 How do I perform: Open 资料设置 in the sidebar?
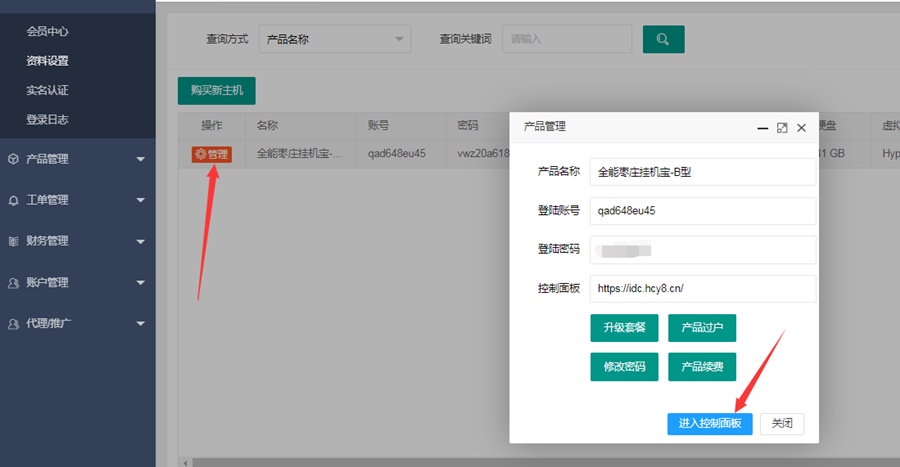click(x=47, y=61)
